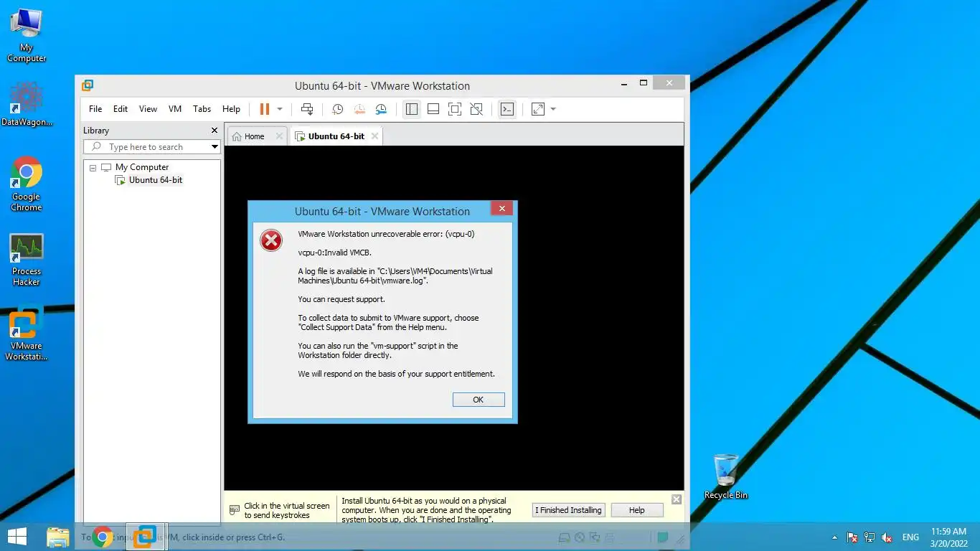This screenshot has width=980, height=551.
Task: Close the Ubuntu 64-bit tab
Action: click(x=374, y=136)
